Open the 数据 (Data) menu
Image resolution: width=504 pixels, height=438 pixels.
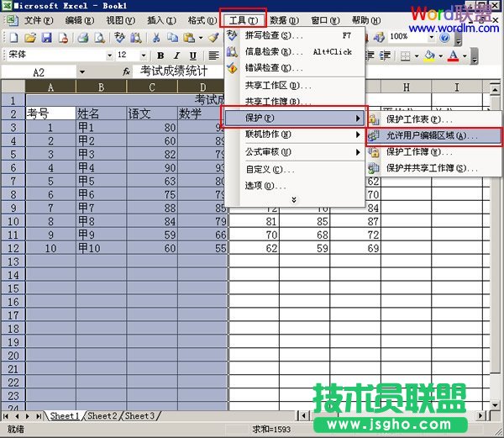click(284, 20)
